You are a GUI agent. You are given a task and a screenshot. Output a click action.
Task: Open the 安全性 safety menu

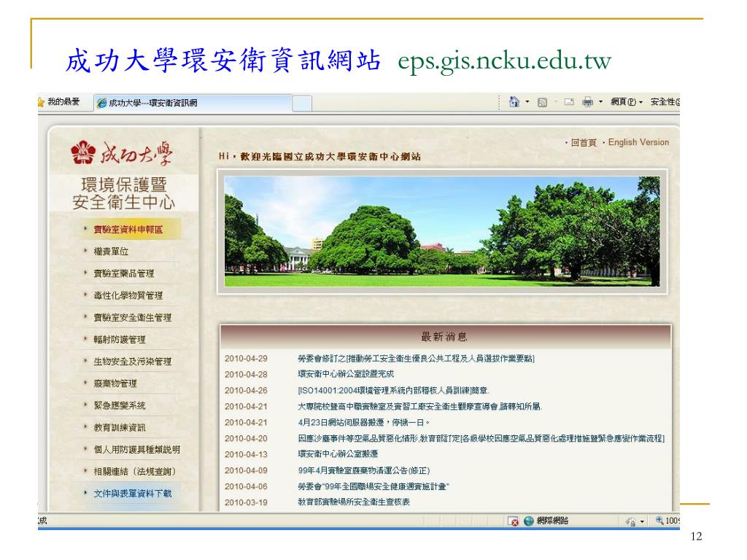coord(665,102)
